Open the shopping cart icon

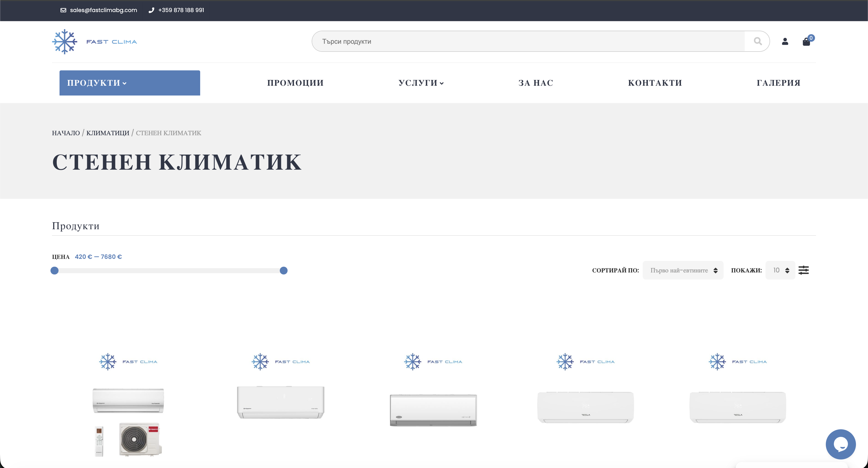point(806,41)
